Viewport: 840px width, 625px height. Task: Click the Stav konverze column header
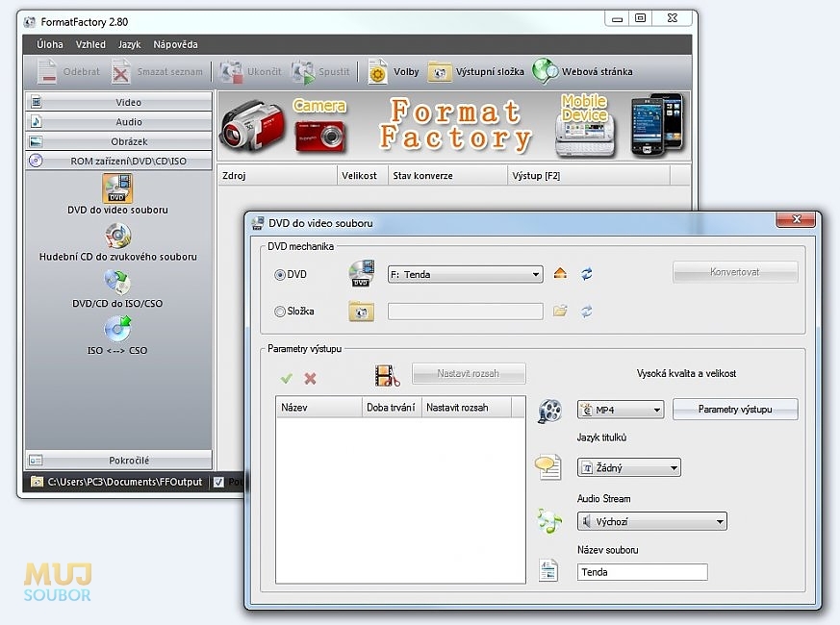click(447, 175)
